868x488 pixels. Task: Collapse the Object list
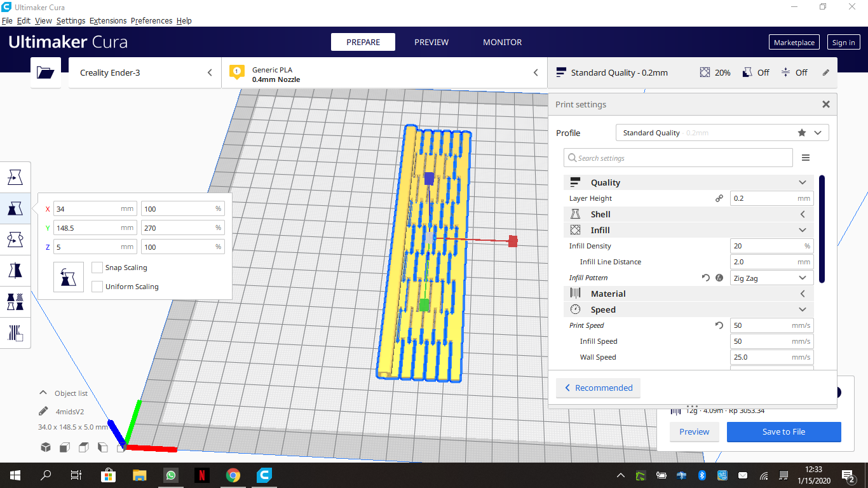pyautogui.click(x=64, y=393)
